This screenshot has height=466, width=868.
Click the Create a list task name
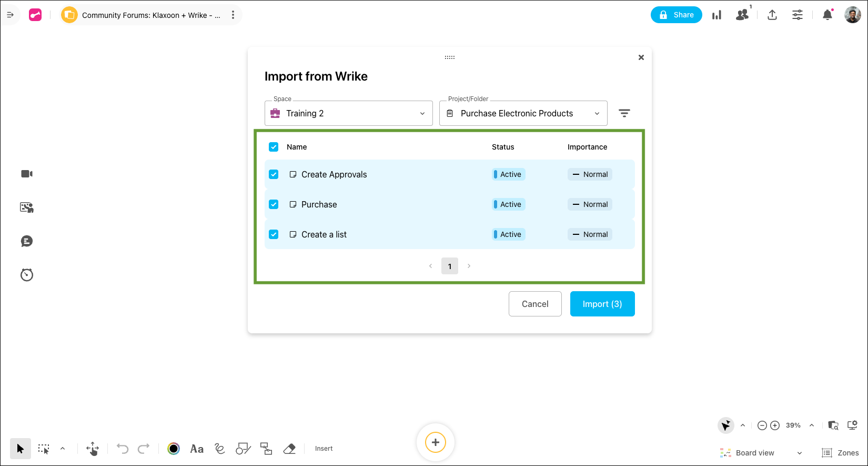(324, 234)
